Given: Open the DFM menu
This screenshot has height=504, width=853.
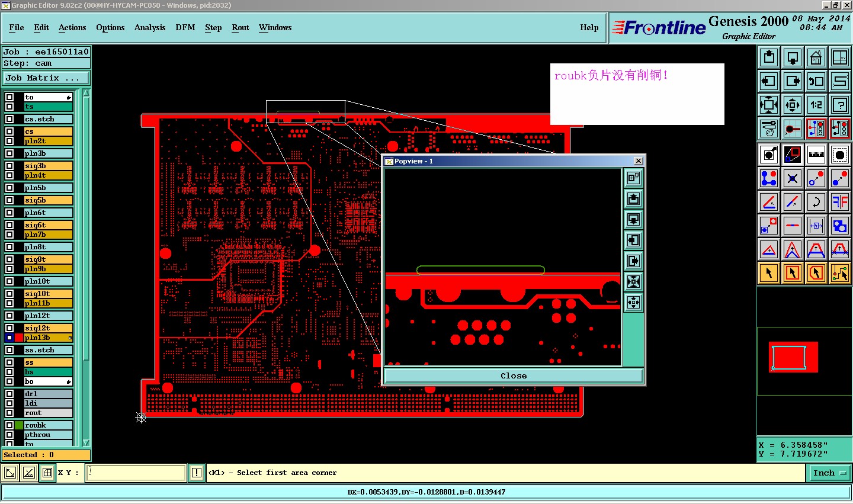Looking at the screenshot, I should point(185,27).
